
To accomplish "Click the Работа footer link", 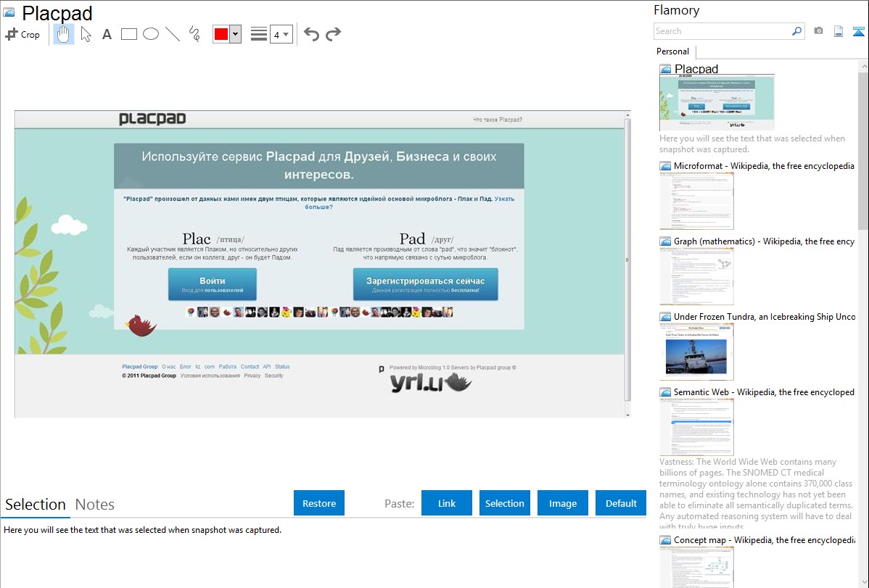I will tap(227, 367).
